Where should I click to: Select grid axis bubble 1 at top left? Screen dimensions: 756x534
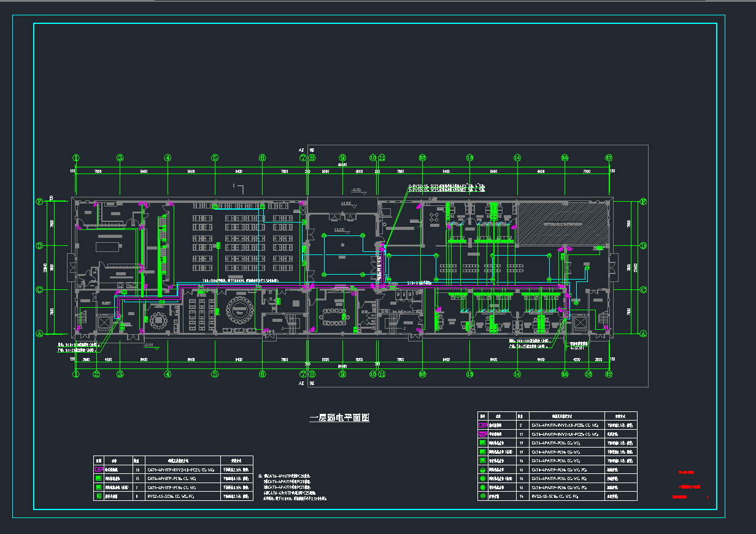click(x=75, y=158)
